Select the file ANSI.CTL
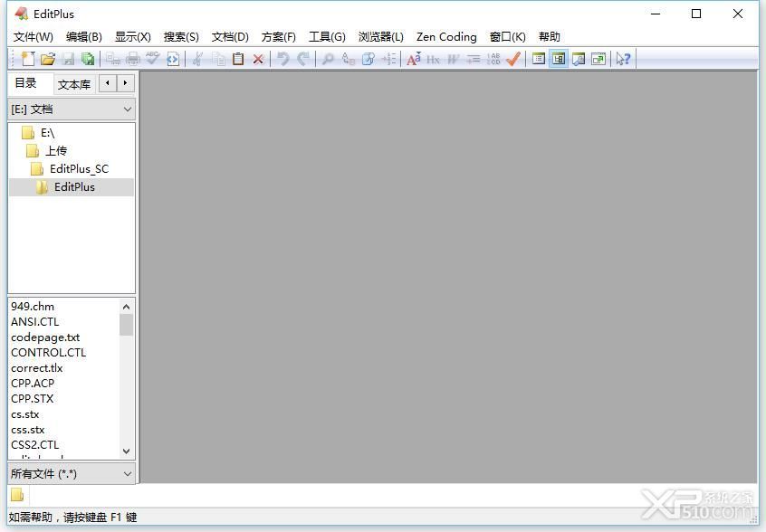The width and height of the screenshot is (766, 532). (35, 322)
